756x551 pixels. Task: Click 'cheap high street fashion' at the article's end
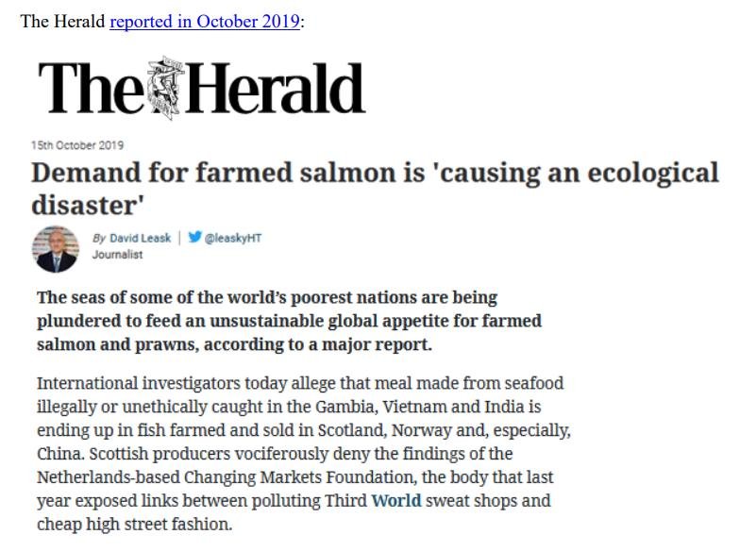[x=133, y=524]
